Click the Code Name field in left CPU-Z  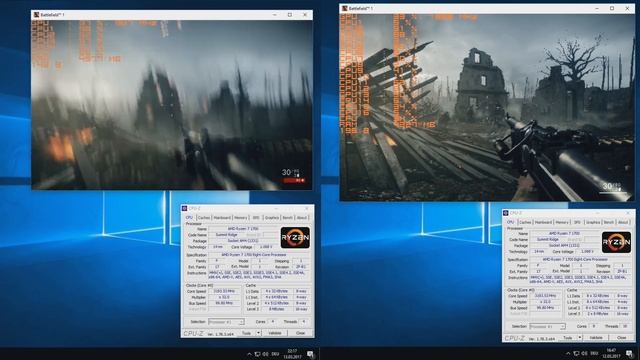(x=226, y=235)
